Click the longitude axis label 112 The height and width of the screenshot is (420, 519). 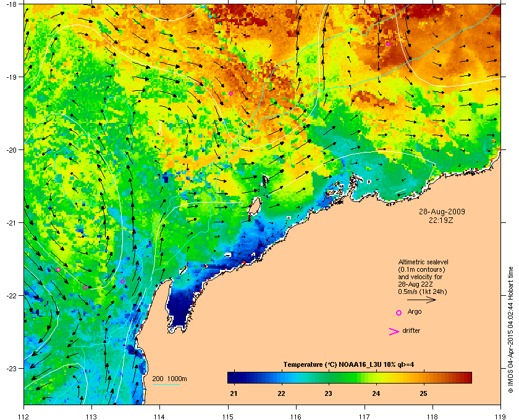tap(23, 417)
